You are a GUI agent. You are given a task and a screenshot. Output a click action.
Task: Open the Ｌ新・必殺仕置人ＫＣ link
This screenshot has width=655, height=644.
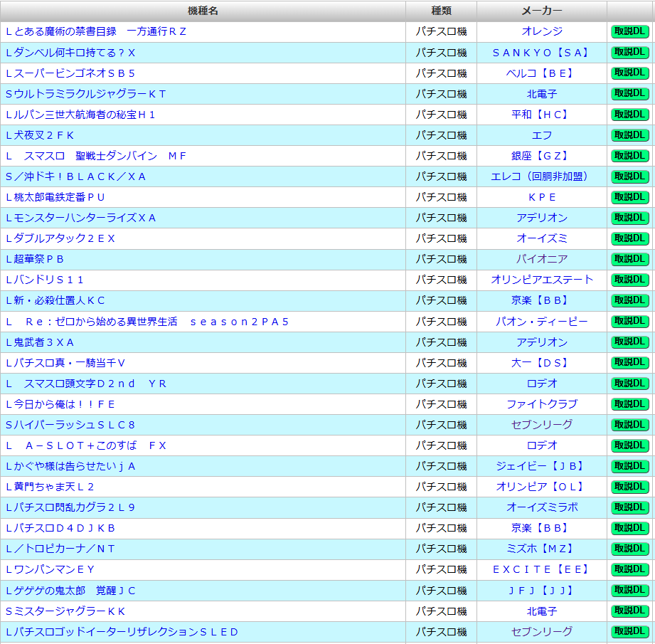55,300
